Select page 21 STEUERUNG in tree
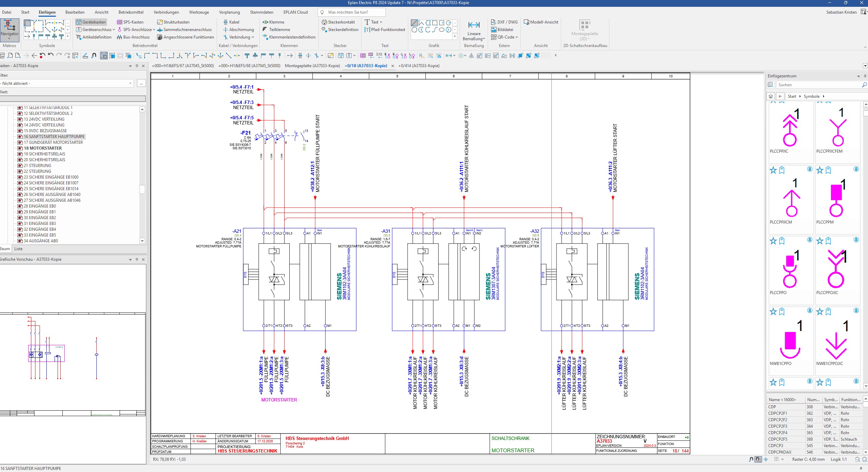 coord(37,166)
